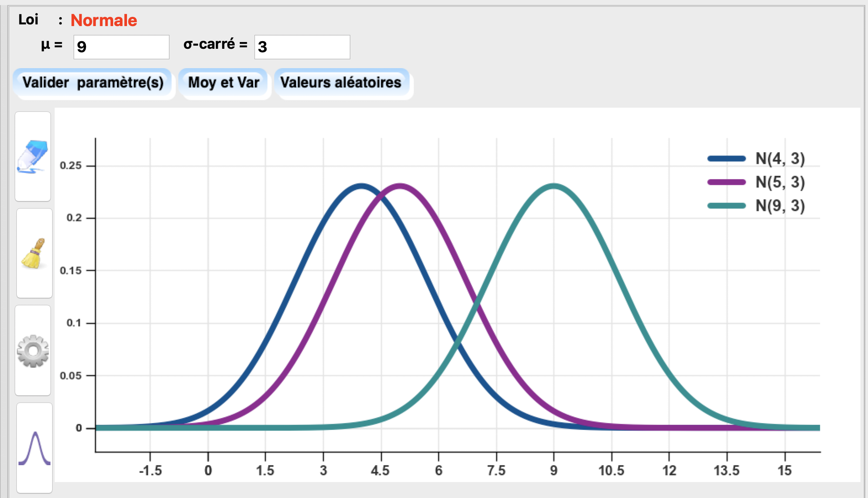The width and height of the screenshot is (868, 498).
Task: Select the σ-carré input field
Action: [x=302, y=47]
